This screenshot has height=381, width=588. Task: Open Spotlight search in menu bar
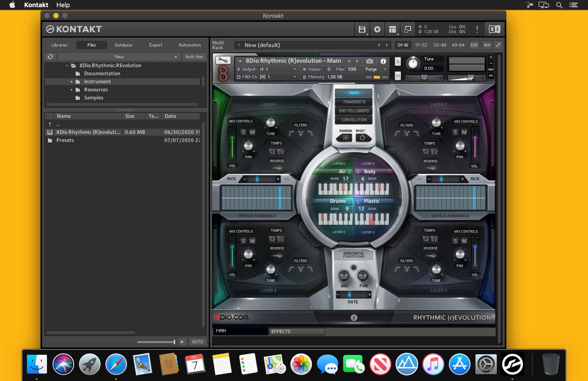(x=559, y=5)
